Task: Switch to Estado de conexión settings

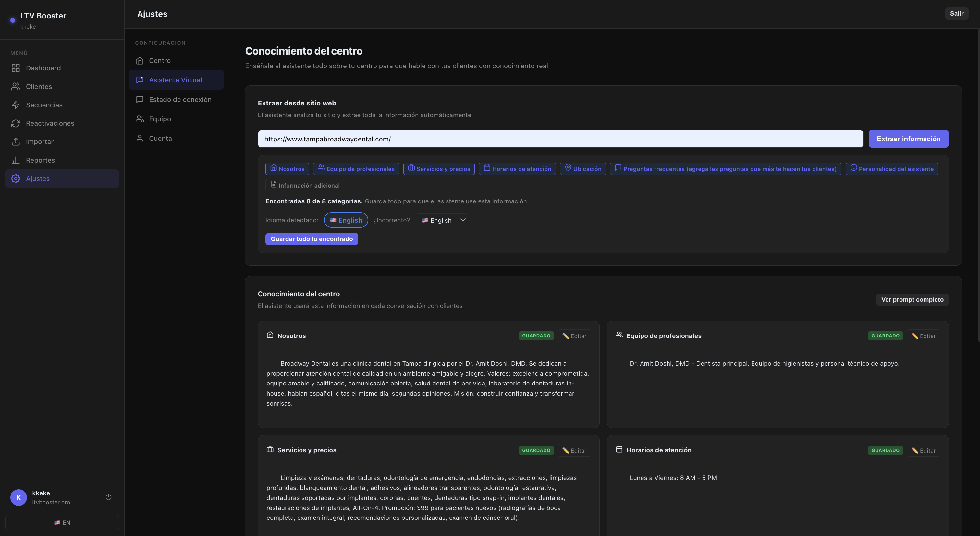Action: 176,99
